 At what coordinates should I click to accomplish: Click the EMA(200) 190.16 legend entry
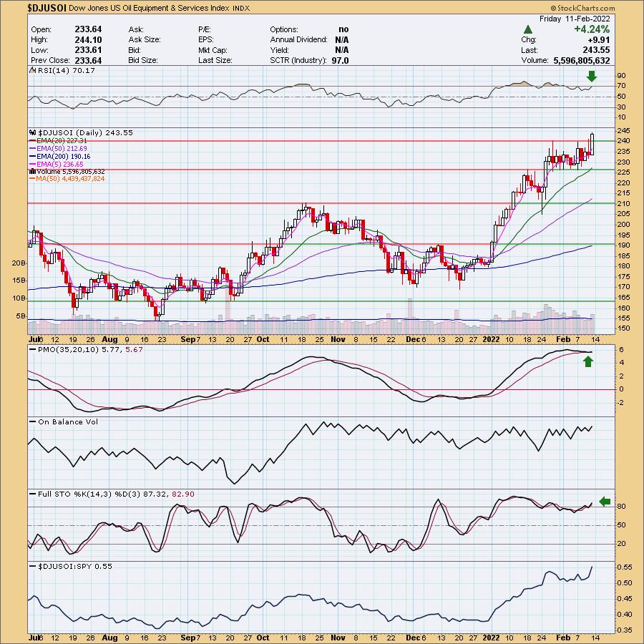click(59, 156)
